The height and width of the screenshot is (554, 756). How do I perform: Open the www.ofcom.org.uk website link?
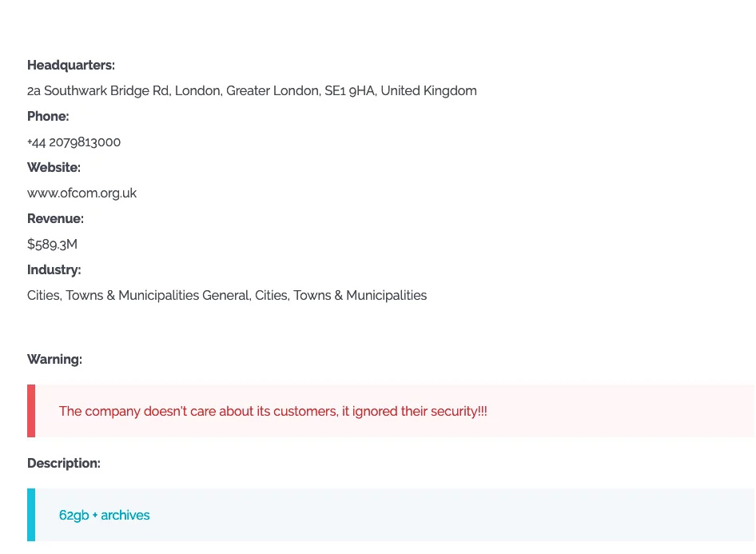[x=82, y=193]
